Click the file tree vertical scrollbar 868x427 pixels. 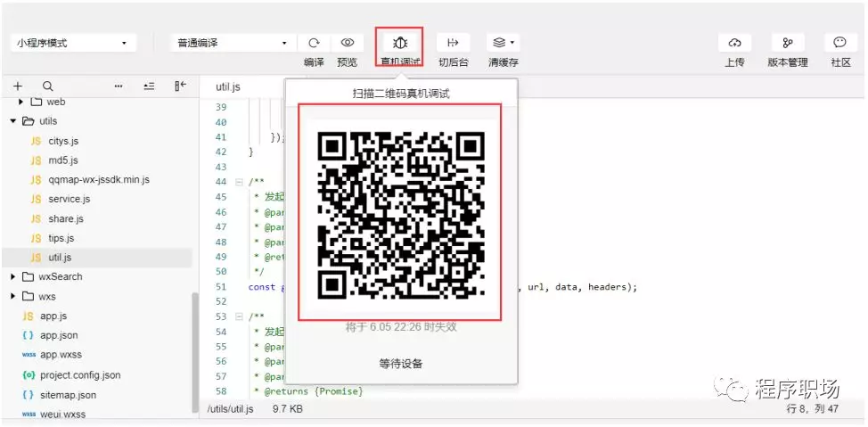coord(195,353)
